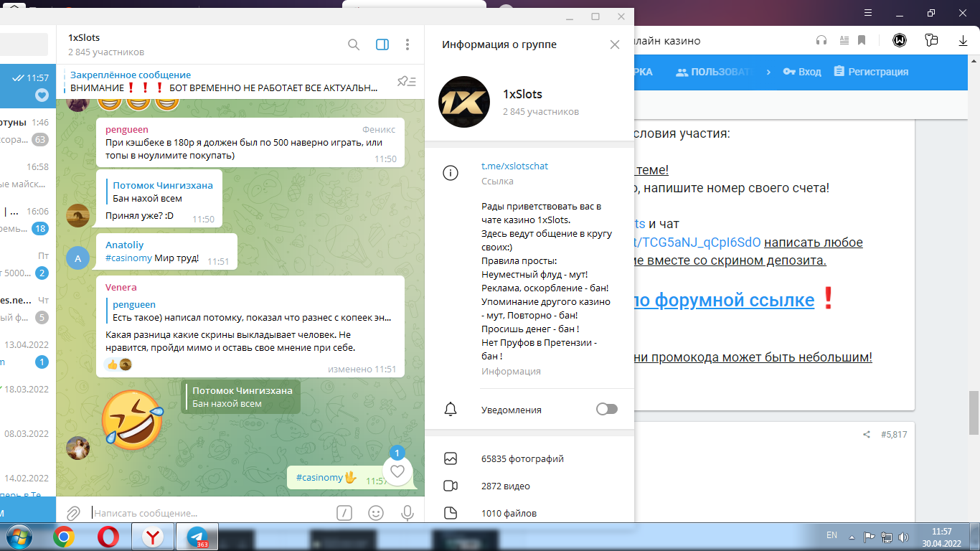Click the W extension icon in browser

[x=900, y=41]
